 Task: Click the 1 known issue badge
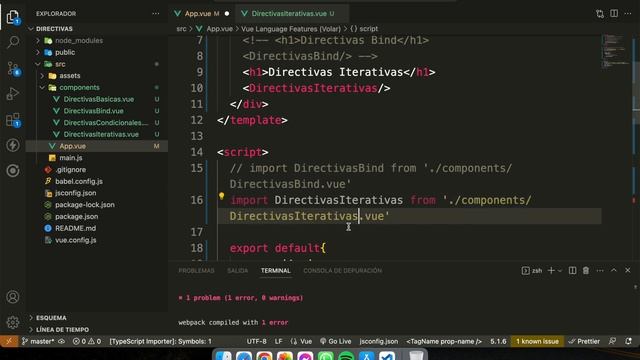point(537,341)
